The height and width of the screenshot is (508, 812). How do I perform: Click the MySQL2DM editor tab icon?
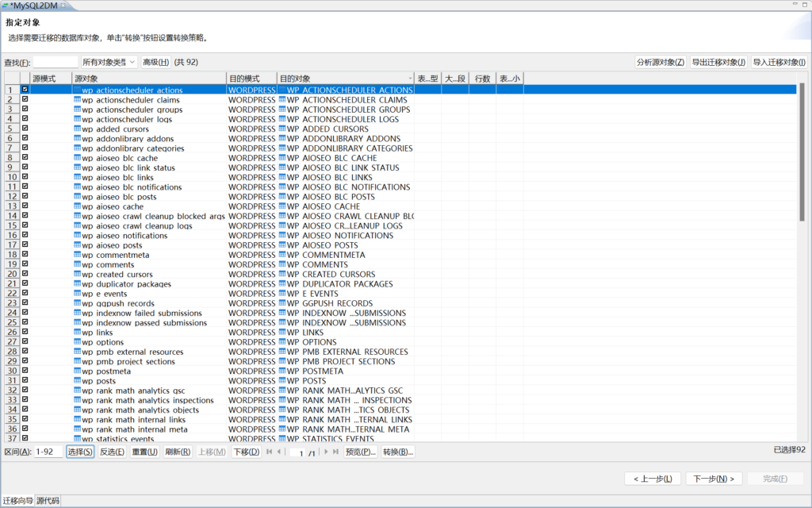(x=6, y=6)
